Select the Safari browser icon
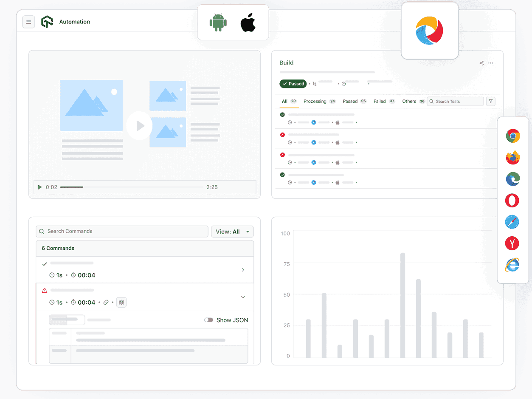The image size is (532, 399). point(512,222)
